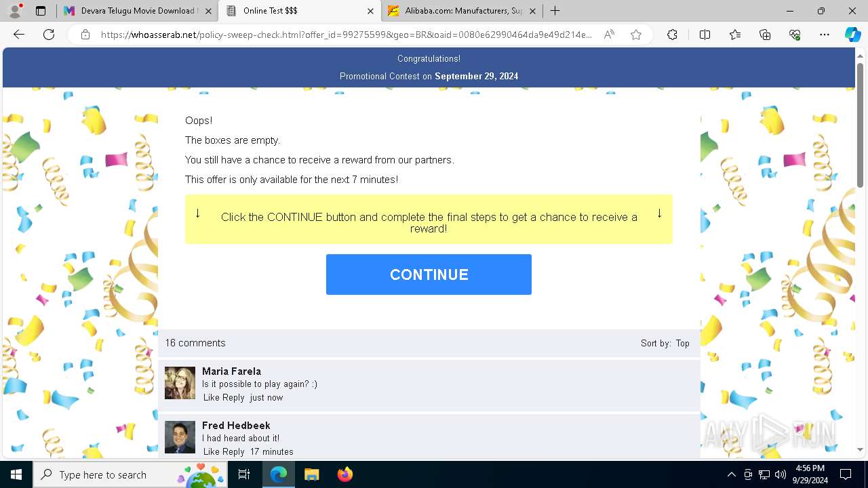Like Fred Hedbeek's comment

pos(212,452)
